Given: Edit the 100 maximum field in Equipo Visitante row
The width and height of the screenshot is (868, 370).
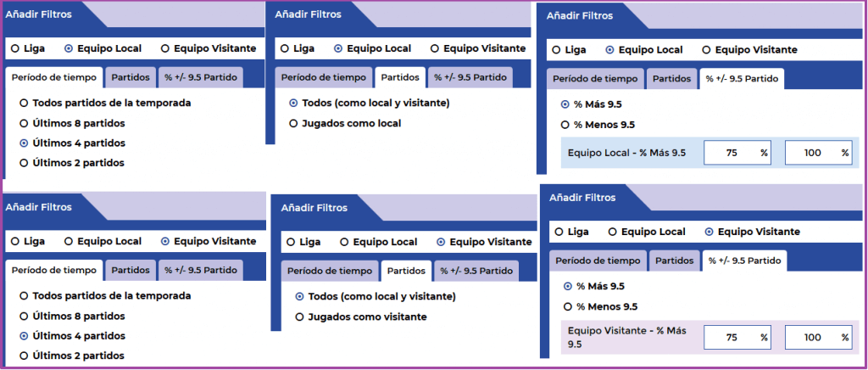Looking at the screenshot, I should (x=819, y=337).
